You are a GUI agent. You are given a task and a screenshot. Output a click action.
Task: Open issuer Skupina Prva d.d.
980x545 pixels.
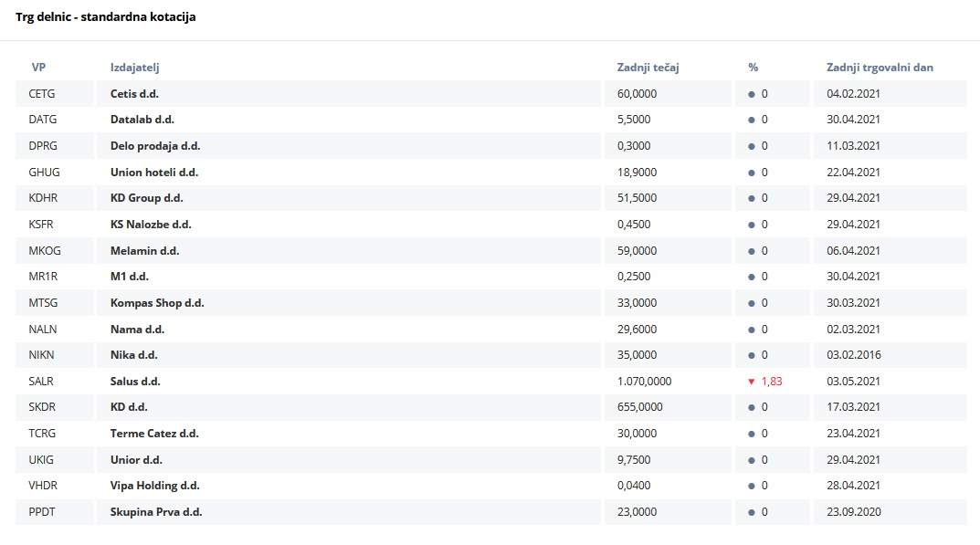[156, 512]
